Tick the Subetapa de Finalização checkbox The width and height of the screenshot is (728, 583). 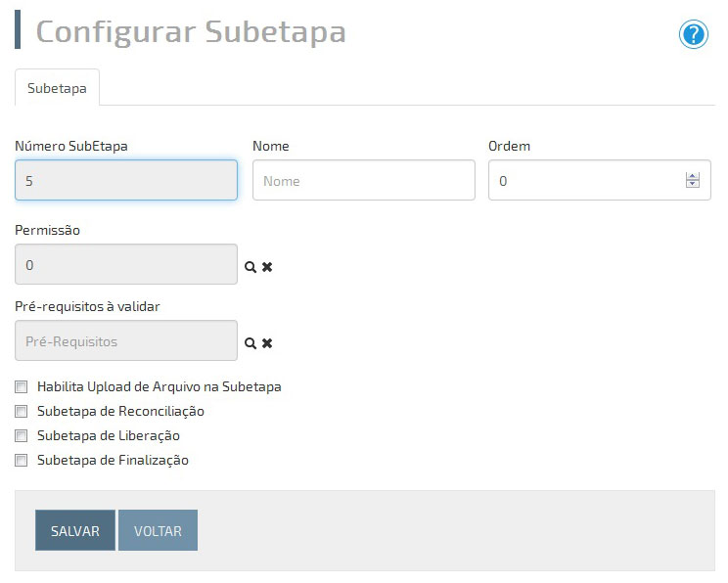click(21, 461)
